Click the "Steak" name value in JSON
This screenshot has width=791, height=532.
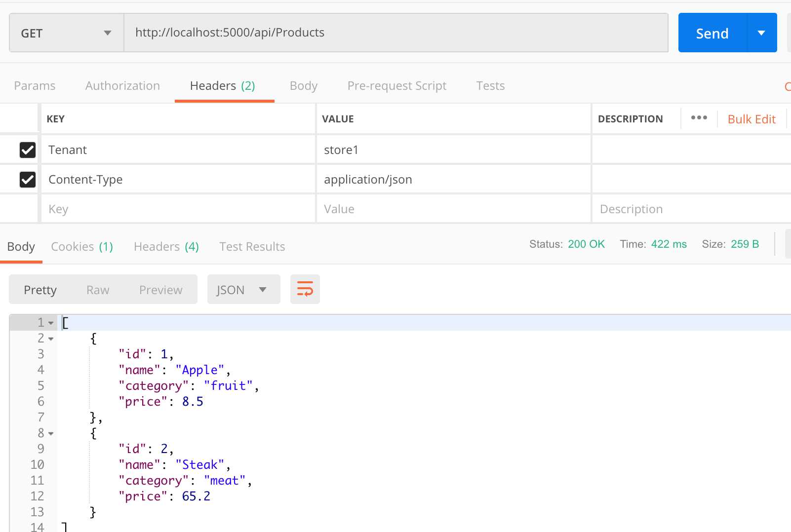coord(199,465)
